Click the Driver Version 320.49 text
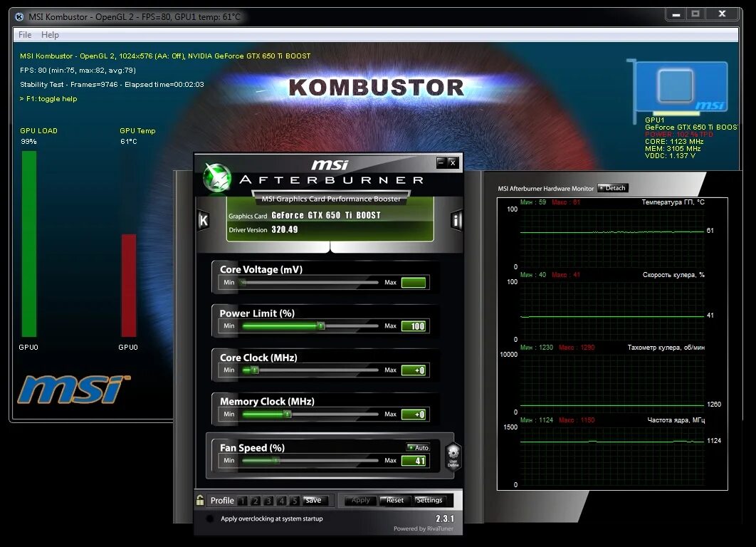This screenshot has width=756, height=547. (x=263, y=229)
